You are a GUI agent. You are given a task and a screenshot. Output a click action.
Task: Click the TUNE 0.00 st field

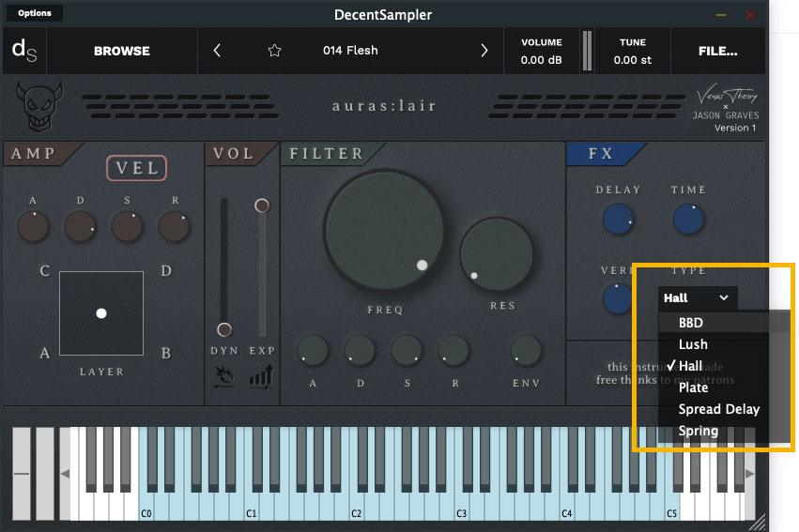click(633, 51)
